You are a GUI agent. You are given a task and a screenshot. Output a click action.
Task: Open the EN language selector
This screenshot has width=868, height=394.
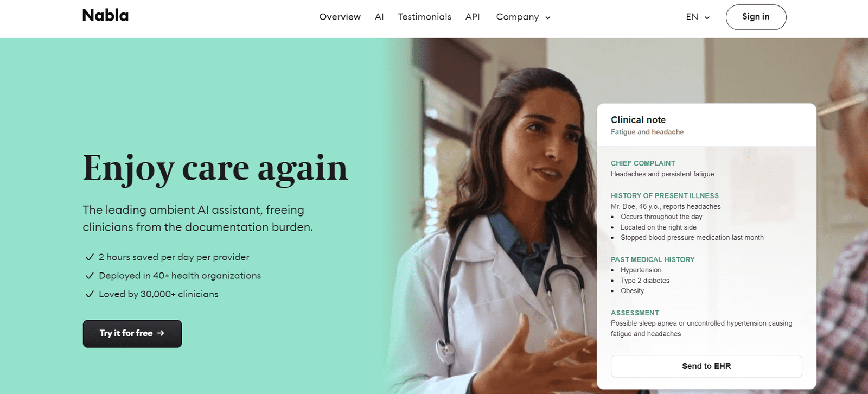coord(698,17)
